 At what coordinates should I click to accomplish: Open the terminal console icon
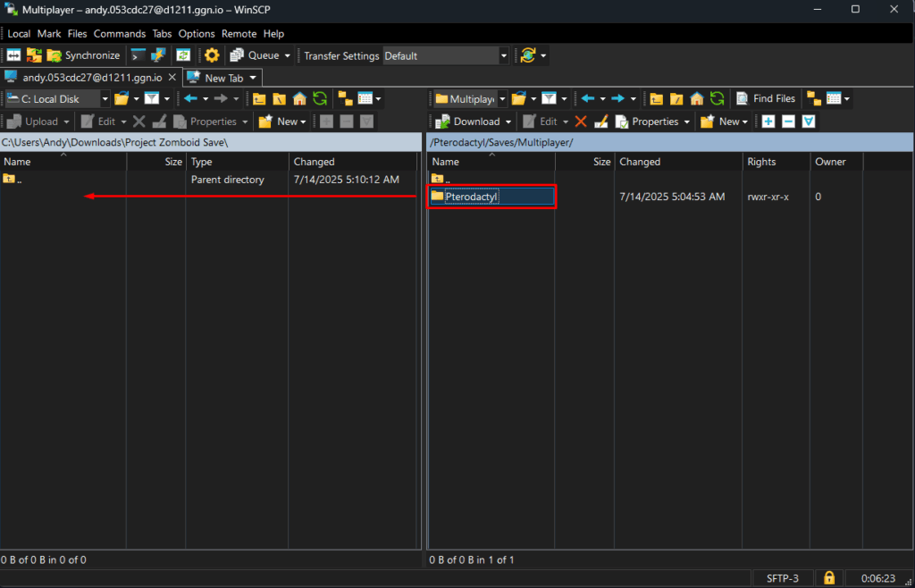[x=139, y=55]
